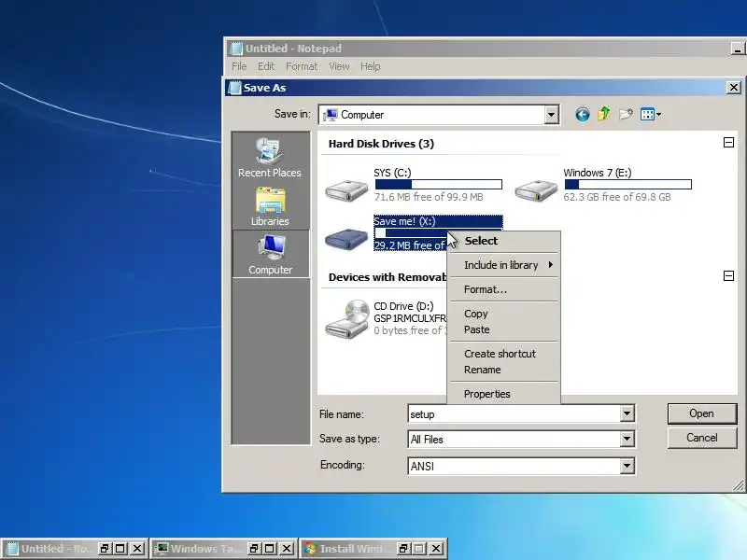This screenshot has height=560, width=747.
Task: Choose Select in the context menu
Action: coord(503,241)
